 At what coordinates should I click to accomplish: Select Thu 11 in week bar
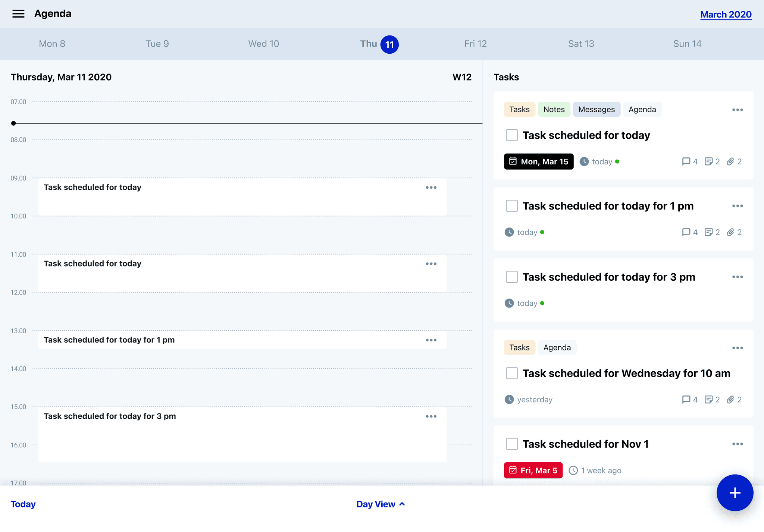(x=379, y=44)
